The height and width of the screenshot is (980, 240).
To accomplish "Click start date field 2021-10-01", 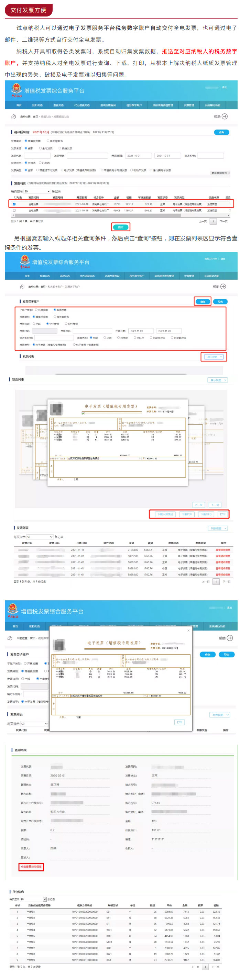I will [x=138, y=156].
